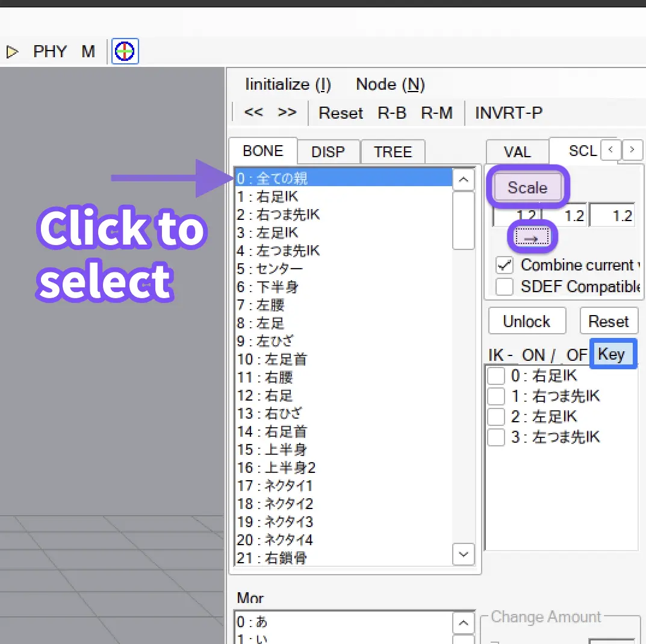Click the INVRT-P toolbar item
Screen dimensions: 646x644
point(509,113)
